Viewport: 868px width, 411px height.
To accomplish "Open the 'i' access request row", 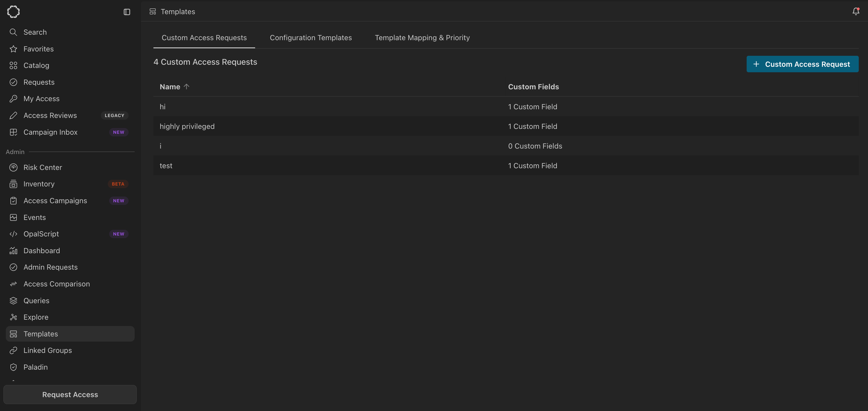I will (506, 146).
